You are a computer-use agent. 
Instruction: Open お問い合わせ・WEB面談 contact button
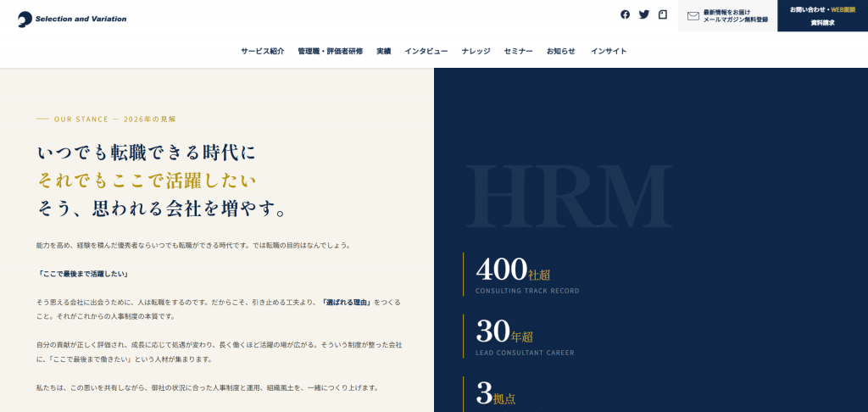coord(822,10)
